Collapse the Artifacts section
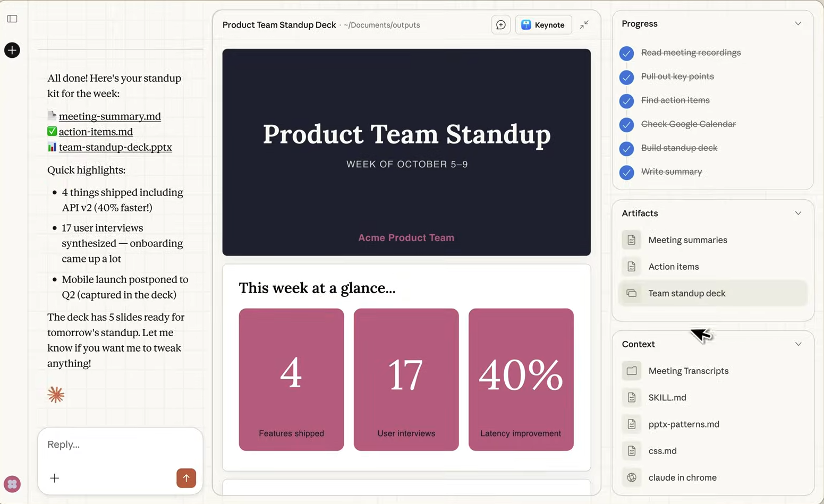824x504 pixels. point(798,213)
